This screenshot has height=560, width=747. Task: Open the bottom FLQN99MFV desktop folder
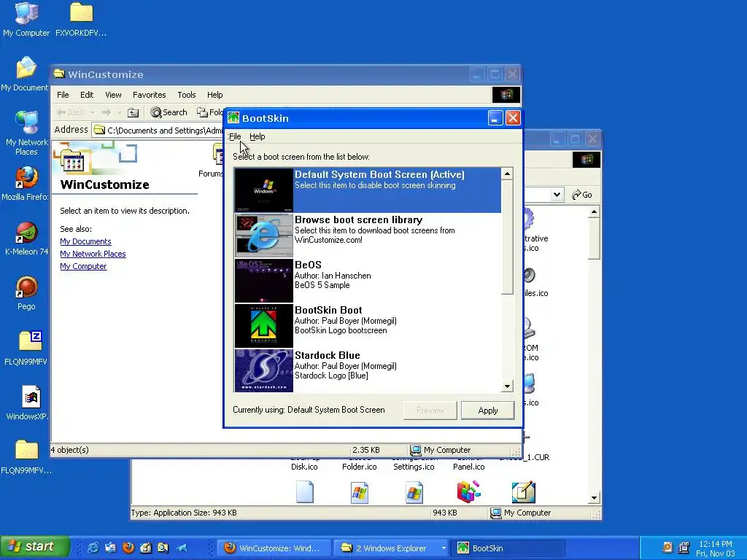pyautogui.click(x=26, y=457)
